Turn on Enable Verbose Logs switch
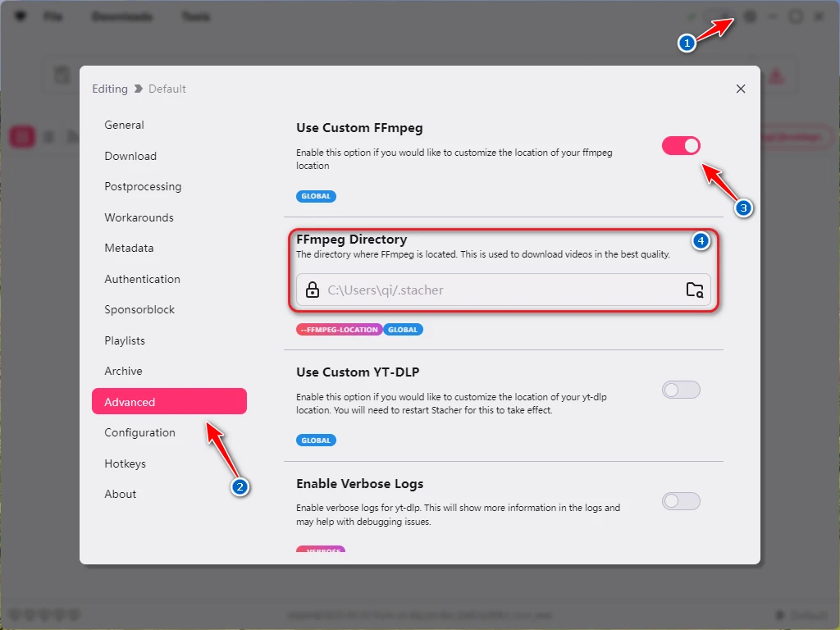The image size is (840, 630). tap(681, 501)
